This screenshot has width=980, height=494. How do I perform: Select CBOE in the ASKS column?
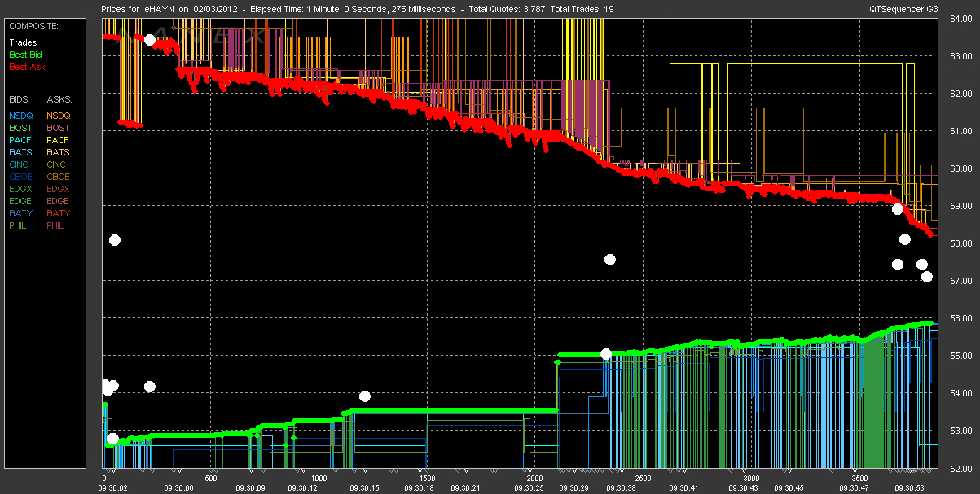pyautogui.click(x=59, y=177)
